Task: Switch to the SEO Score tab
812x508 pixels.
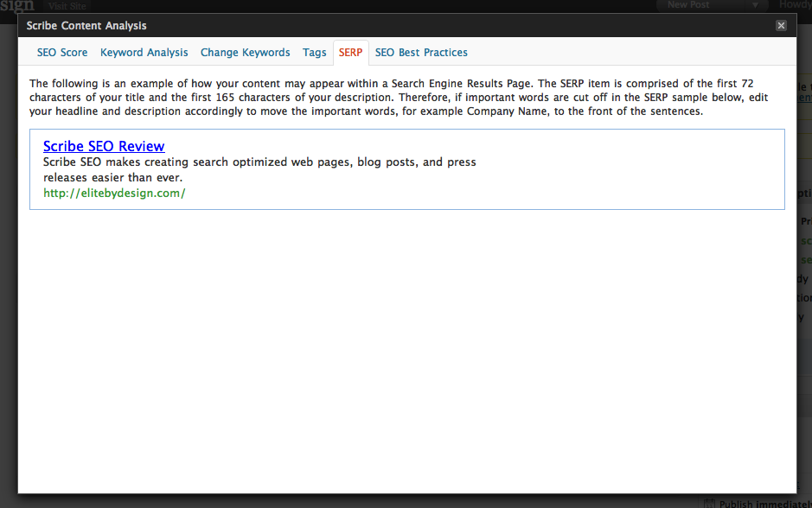Action: (62, 52)
